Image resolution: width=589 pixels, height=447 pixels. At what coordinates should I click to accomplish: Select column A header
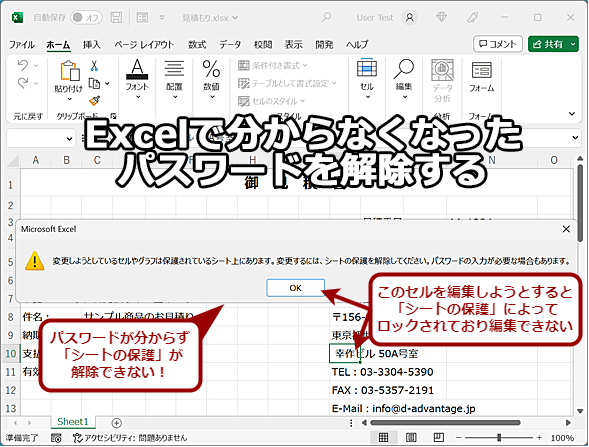[36, 160]
